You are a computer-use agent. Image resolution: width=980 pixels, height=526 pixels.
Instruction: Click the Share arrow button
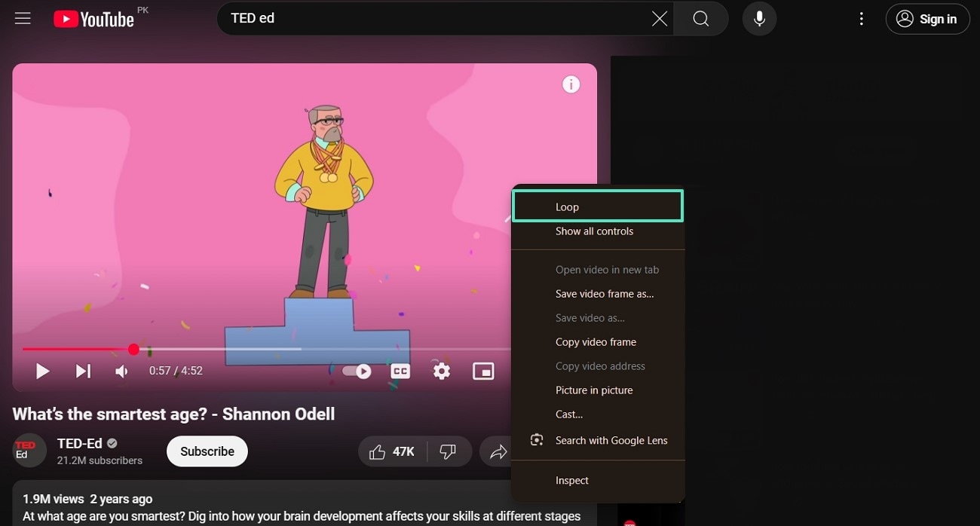pyautogui.click(x=497, y=451)
